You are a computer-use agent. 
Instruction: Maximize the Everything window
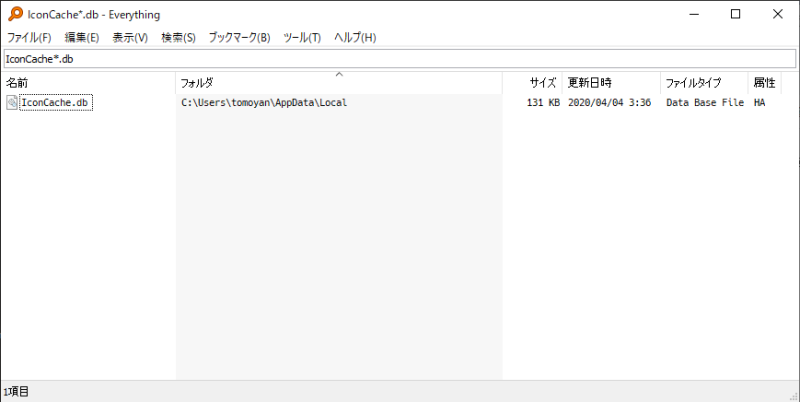[x=736, y=14]
